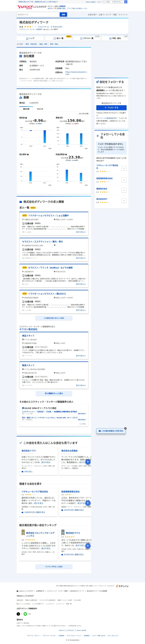Click the blue 検索 button
The height and width of the screenshot is (644, 145).
coord(64,14)
